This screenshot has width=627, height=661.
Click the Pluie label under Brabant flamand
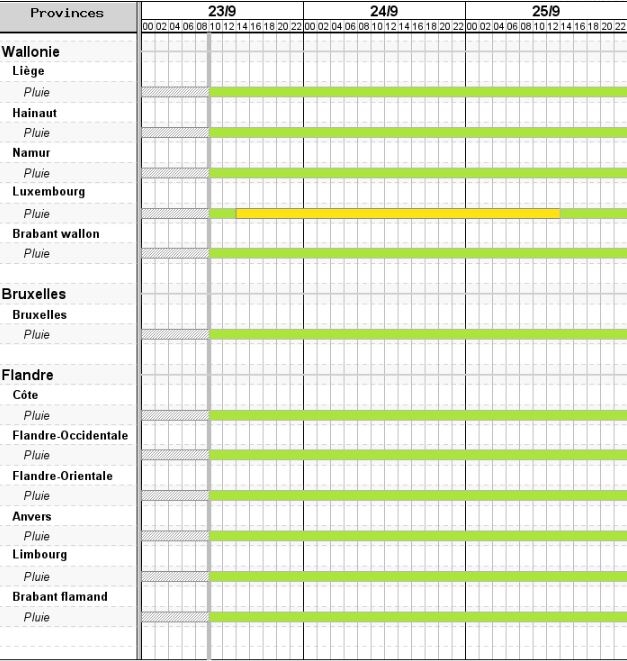[x=37, y=617]
